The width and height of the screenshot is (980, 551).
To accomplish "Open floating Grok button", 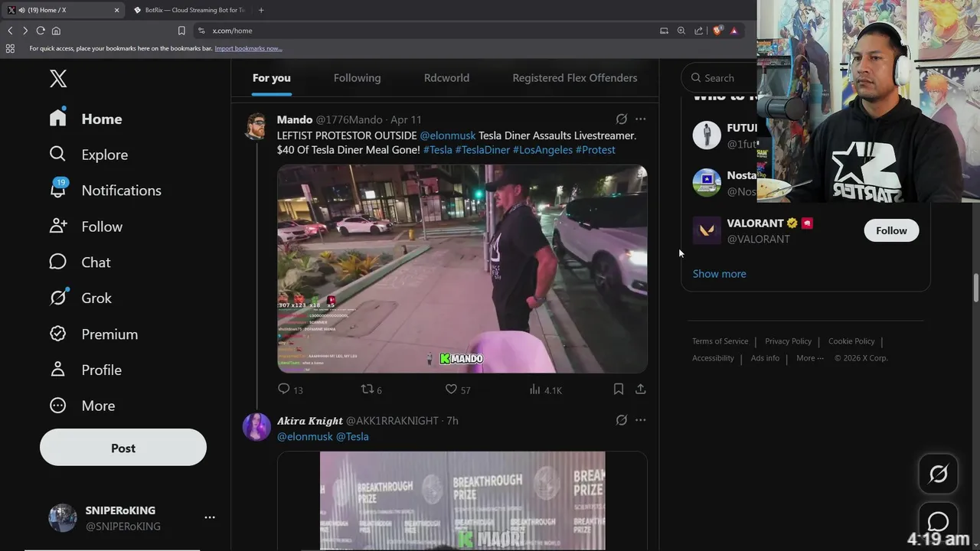I will [938, 474].
